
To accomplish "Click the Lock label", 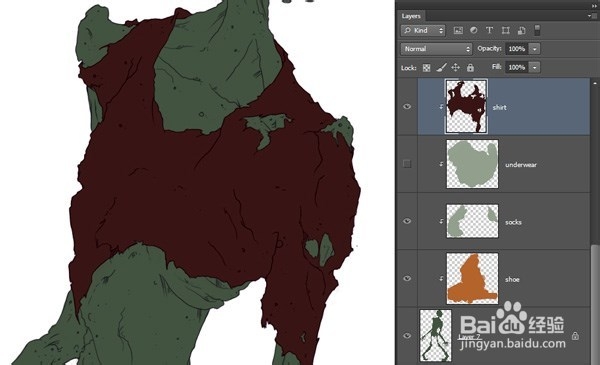I will tap(408, 68).
